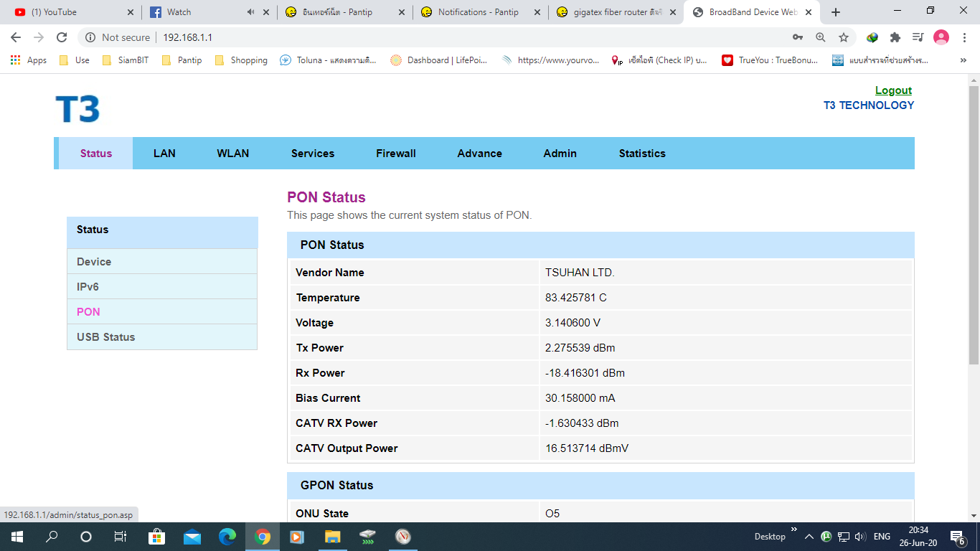The width and height of the screenshot is (980, 551).
Task: Open the Windows Start menu
Action: pos(17,537)
